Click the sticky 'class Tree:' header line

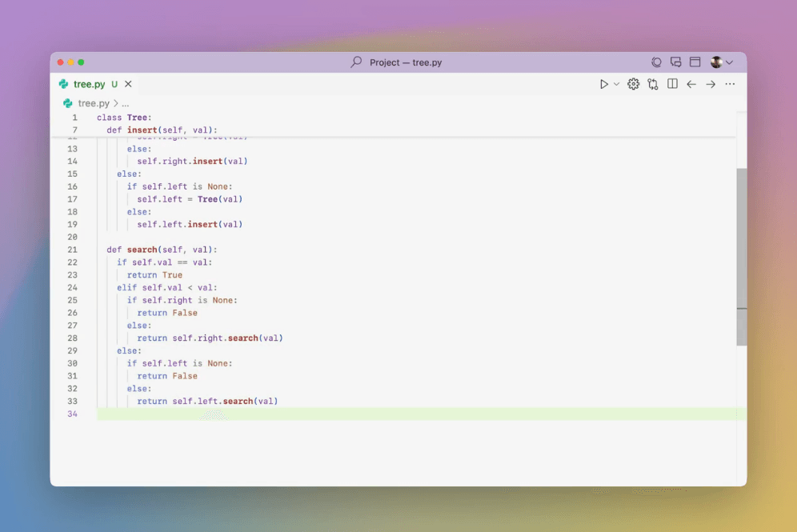[x=124, y=118]
